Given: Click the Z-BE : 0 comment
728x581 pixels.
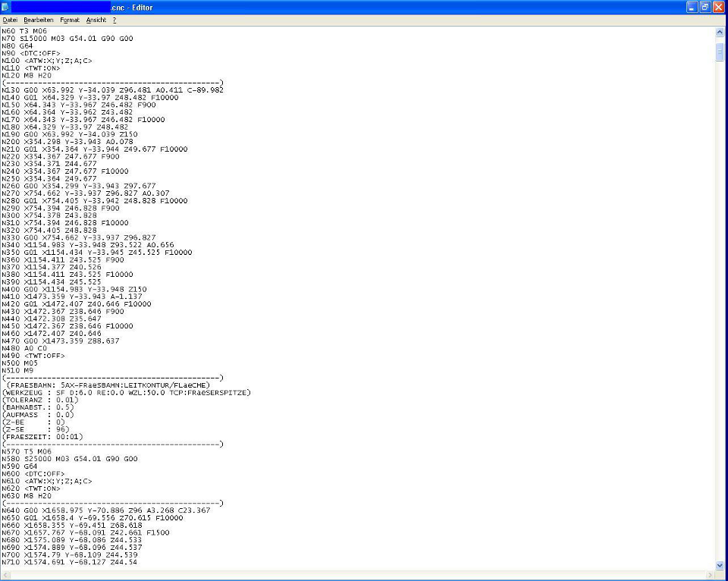Looking at the screenshot, I should tap(33, 422).
